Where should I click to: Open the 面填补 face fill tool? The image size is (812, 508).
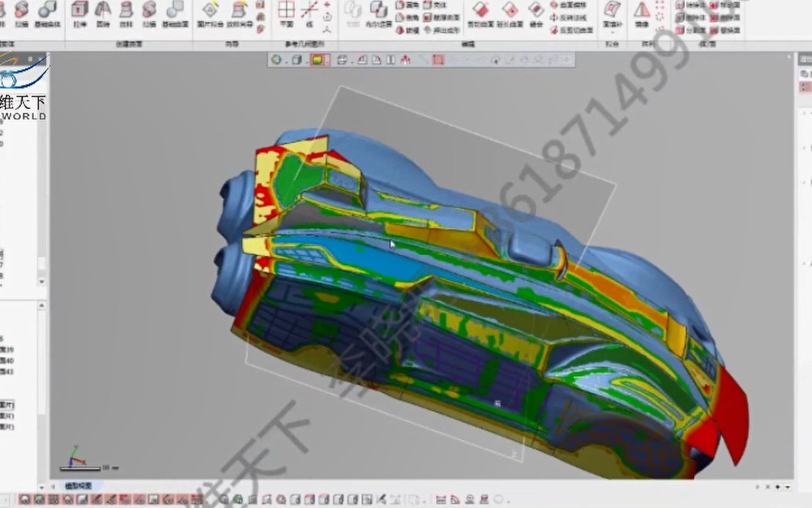612,14
